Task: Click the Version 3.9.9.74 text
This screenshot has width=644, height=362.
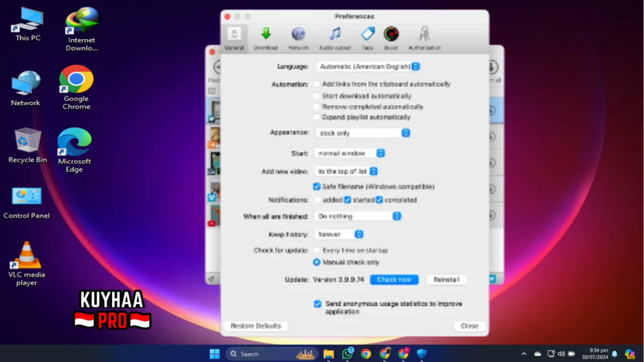Action: (339, 280)
